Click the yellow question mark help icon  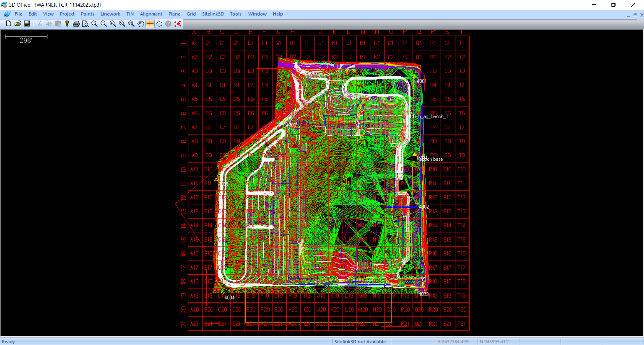coord(67,23)
